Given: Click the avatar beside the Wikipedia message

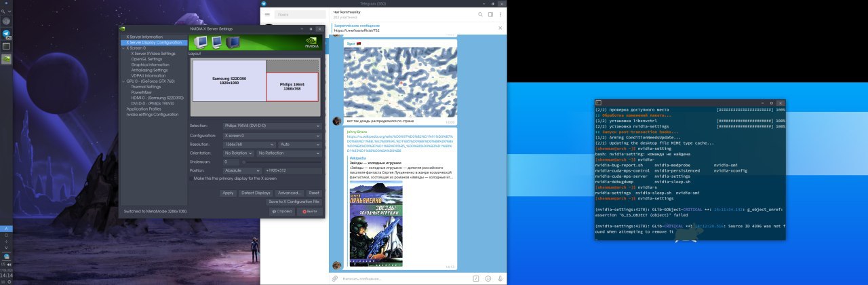Looking at the screenshot, I should point(336,264).
